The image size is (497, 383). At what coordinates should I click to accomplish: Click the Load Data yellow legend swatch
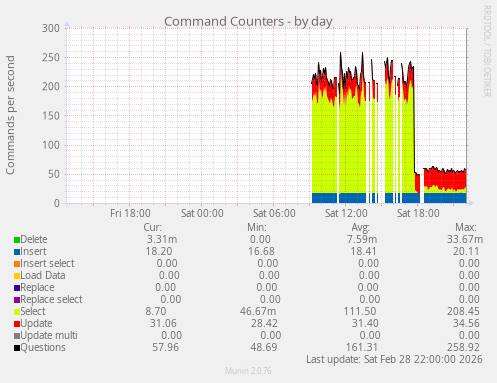pos(17,276)
